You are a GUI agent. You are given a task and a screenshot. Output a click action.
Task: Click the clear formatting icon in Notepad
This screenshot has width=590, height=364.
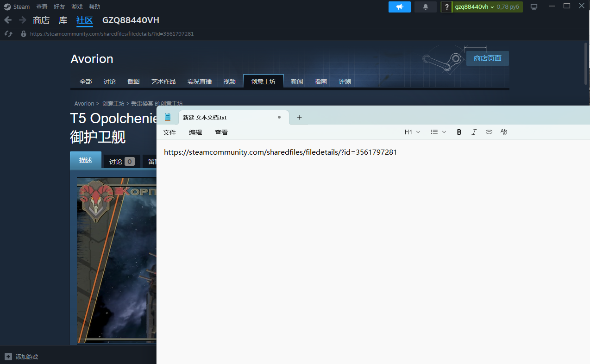tap(504, 132)
